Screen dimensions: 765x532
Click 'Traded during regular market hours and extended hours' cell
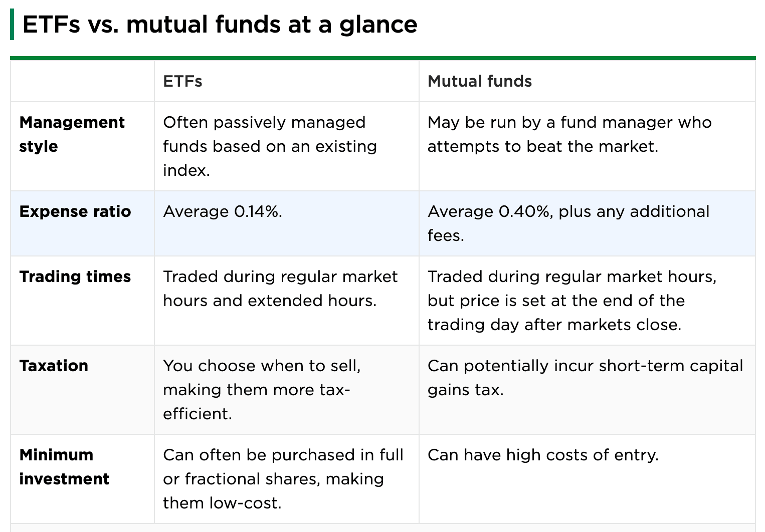pyautogui.click(x=280, y=289)
